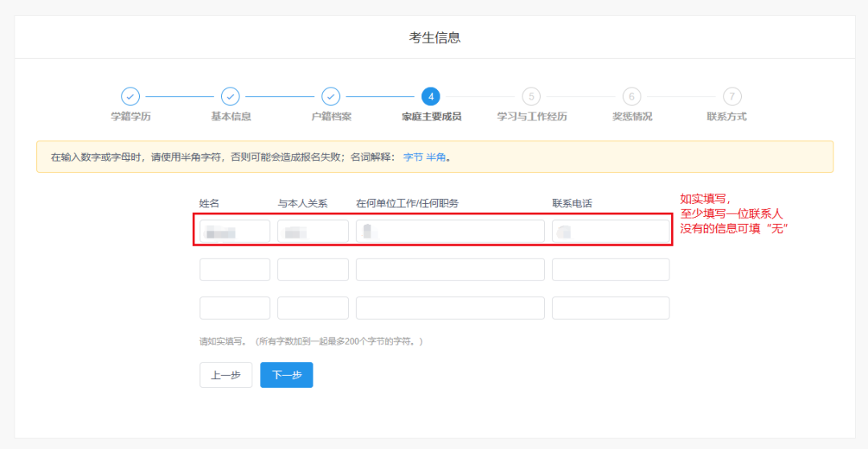Click the first row 联系电话 field
The image size is (868, 449).
(610, 231)
